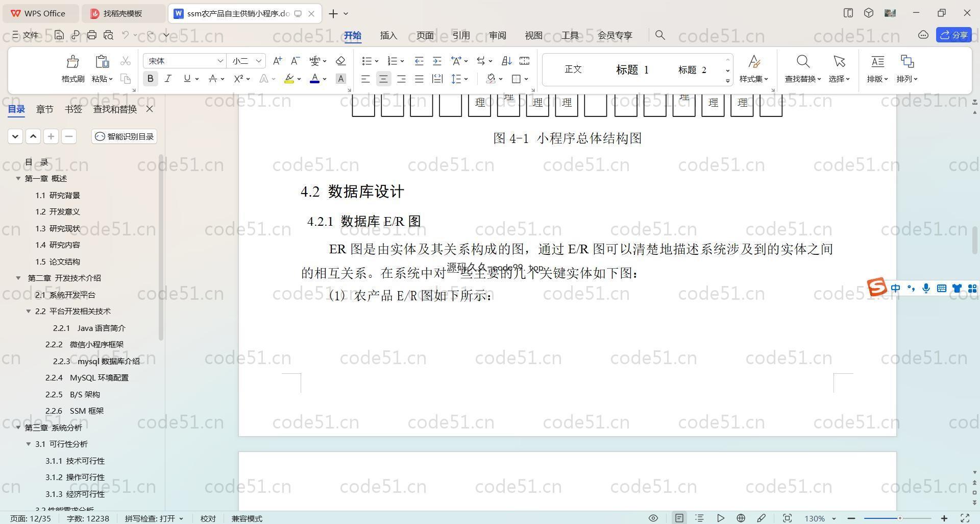Viewport: 980px width, 524px height.
Task: Click the 分享 share button
Action: [x=954, y=35]
